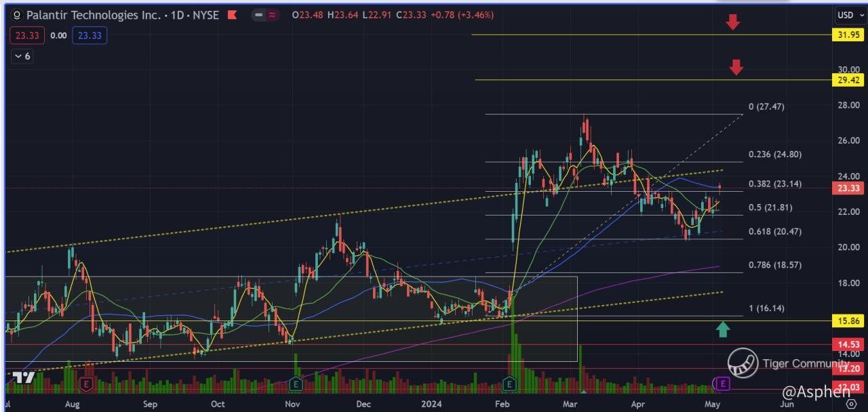Click the Fib level text 0.786 (18.57)
Screen dimensions: 868x412
tap(775, 265)
